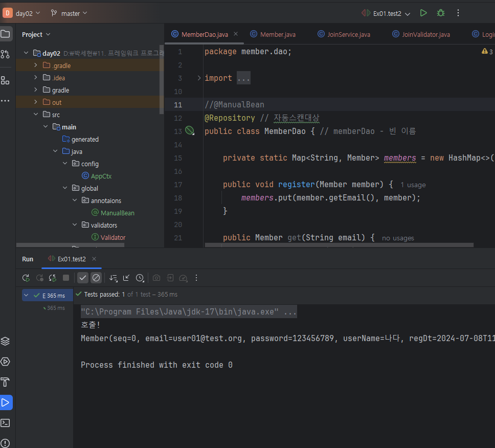Image resolution: width=495 pixels, height=448 pixels.
Task: Click the green Run button in top toolbar
Action: (x=423, y=13)
